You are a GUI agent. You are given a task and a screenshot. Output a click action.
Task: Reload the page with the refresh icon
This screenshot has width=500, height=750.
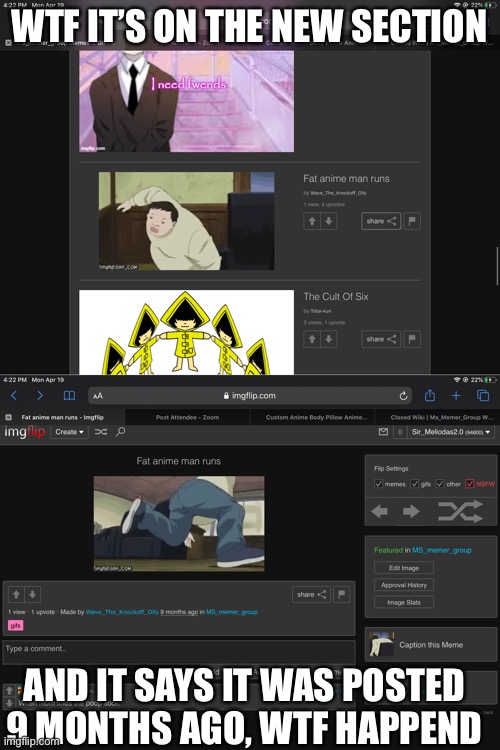[x=403, y=396]
